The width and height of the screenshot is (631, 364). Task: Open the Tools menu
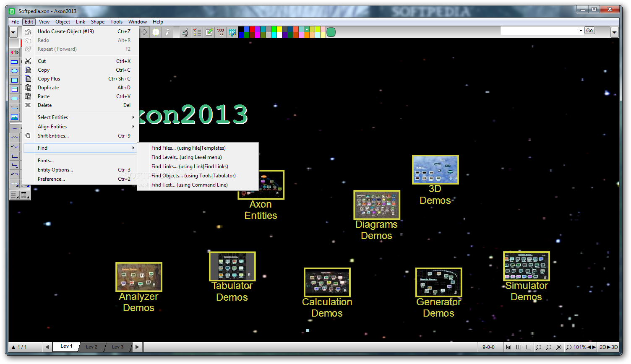[x=116, y=22]
